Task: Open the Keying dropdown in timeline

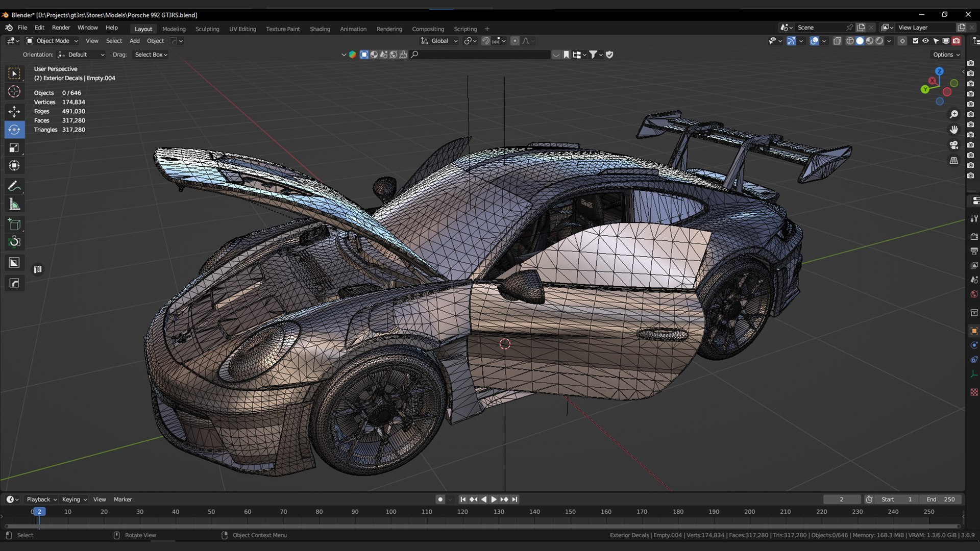Action: click(x=75, y=499)
